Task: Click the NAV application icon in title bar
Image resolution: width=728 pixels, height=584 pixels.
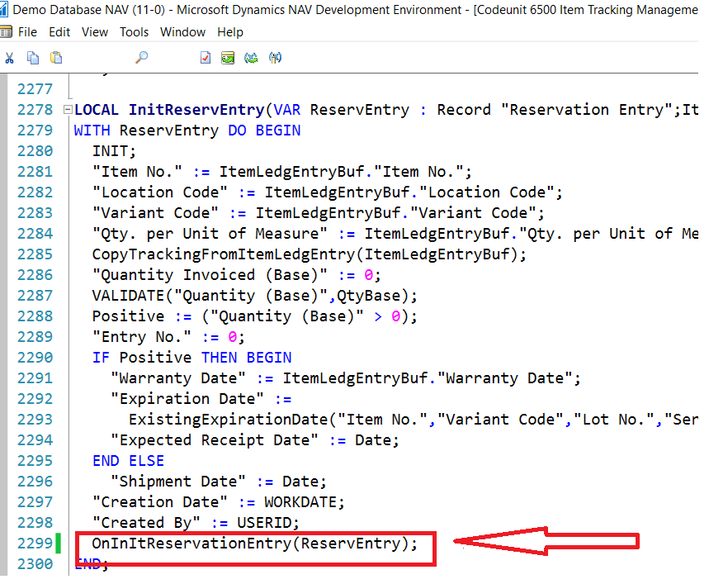Action: pos(3,9)
